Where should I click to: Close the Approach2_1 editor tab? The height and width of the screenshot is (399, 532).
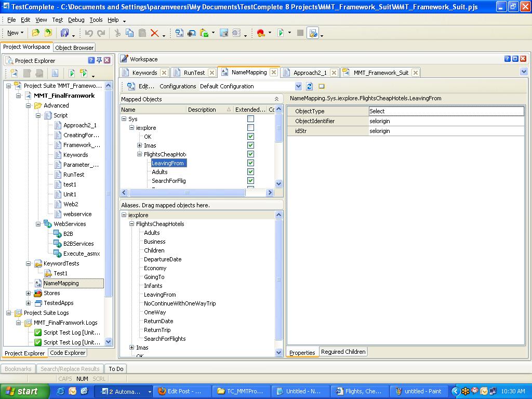334,73
